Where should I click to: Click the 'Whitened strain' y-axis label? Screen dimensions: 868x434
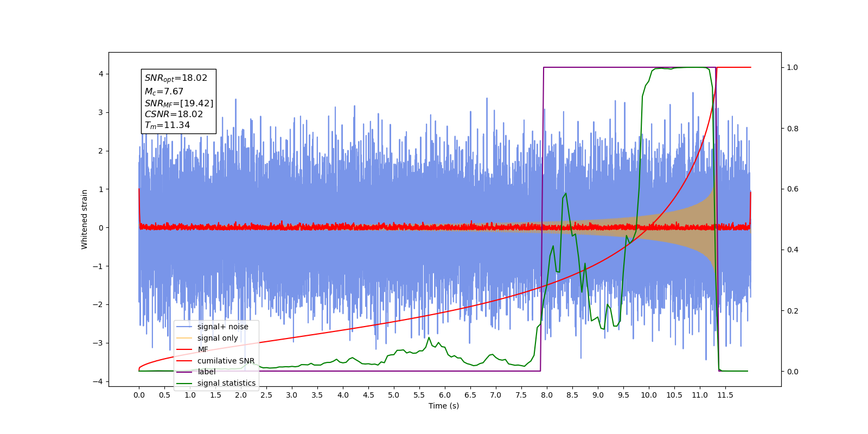click(85, 219)
